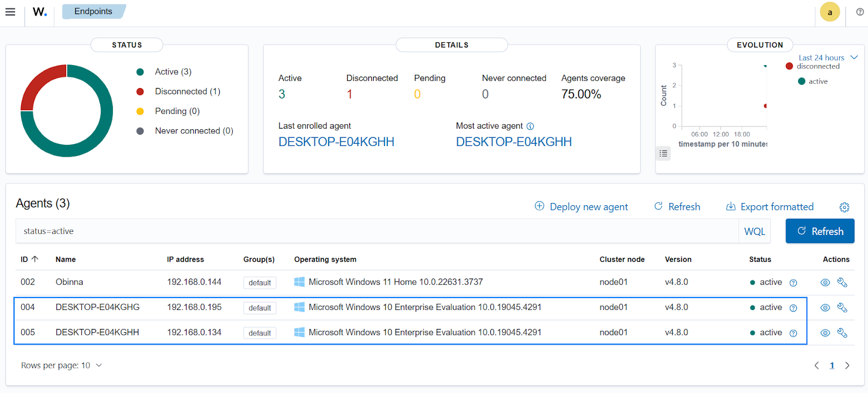The width and height of the screenshot is (868, 393).
Task: Toggle active series in Evolution legend
Action: click(x=813, y=81)
